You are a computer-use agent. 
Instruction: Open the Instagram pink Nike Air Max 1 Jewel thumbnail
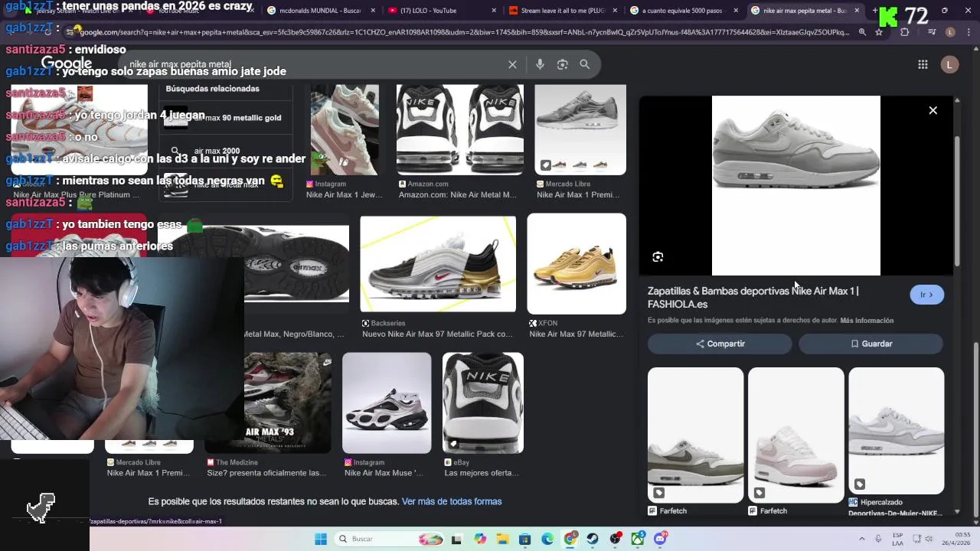point(345,130)
